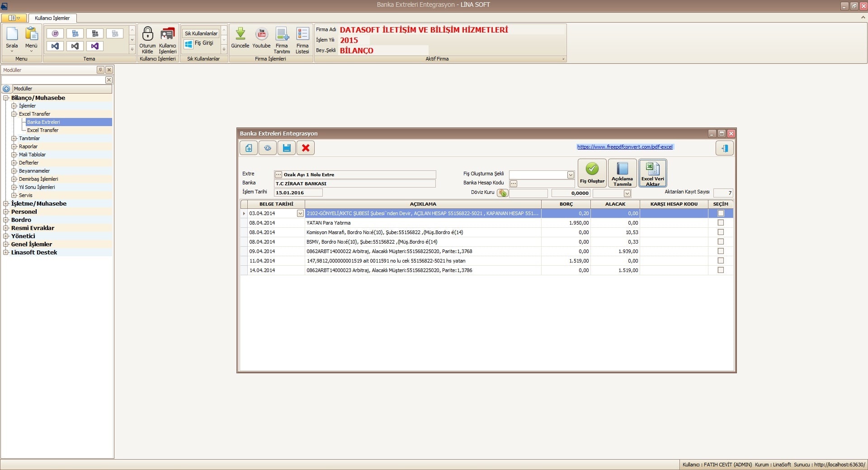Image resolution: width=868 pixels, height=470 pixels.
Task: Tick the SEÇİM checkbox for the BSMV row
Action: click(x=721, y=242)
